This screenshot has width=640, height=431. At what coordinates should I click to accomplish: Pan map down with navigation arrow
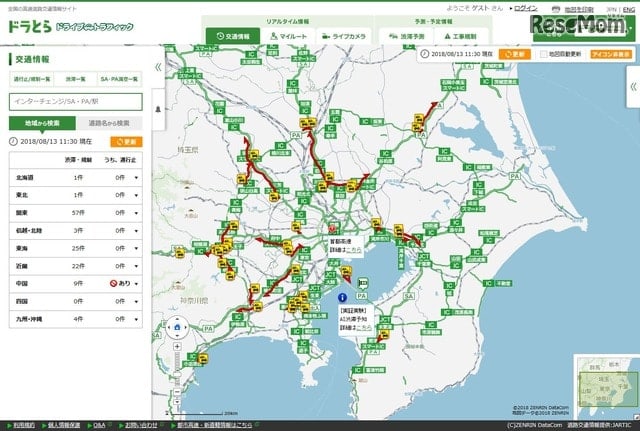point(177,335)
